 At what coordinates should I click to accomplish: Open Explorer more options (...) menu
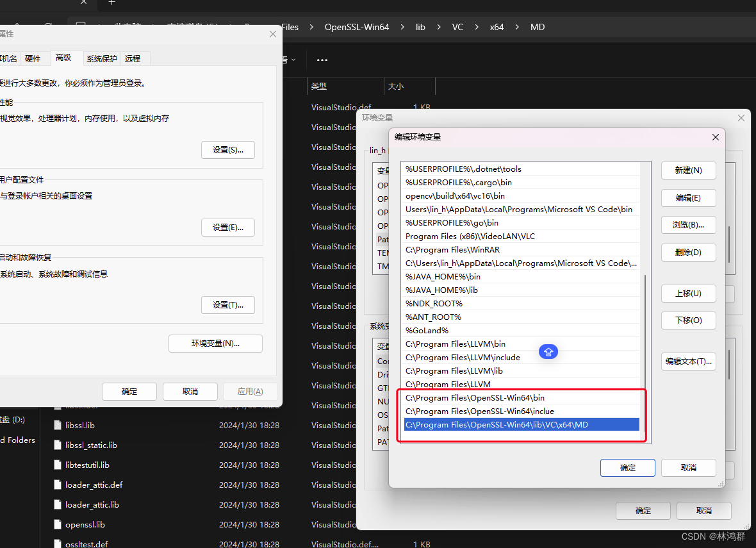pos(322,60)
